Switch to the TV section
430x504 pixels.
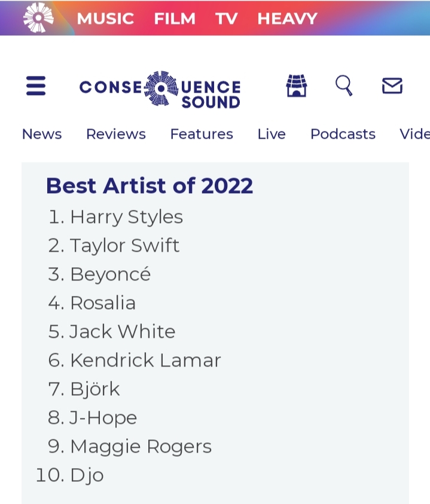click(227, 19)
